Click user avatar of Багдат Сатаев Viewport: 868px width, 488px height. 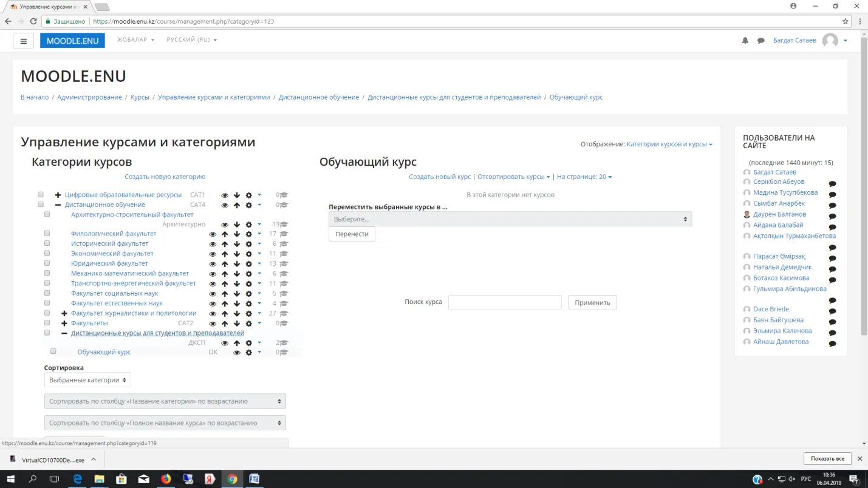(830, 41)
